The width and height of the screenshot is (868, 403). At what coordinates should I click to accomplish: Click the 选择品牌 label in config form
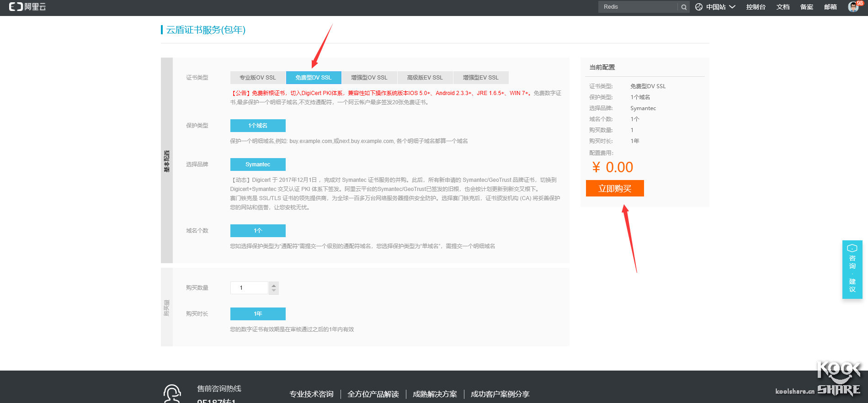point(197,164)
